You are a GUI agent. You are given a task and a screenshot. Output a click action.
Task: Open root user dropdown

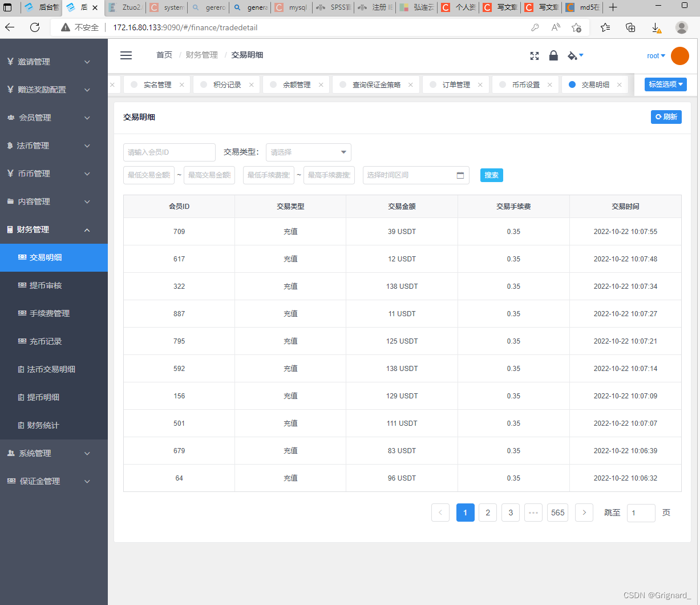click(656, 56)
